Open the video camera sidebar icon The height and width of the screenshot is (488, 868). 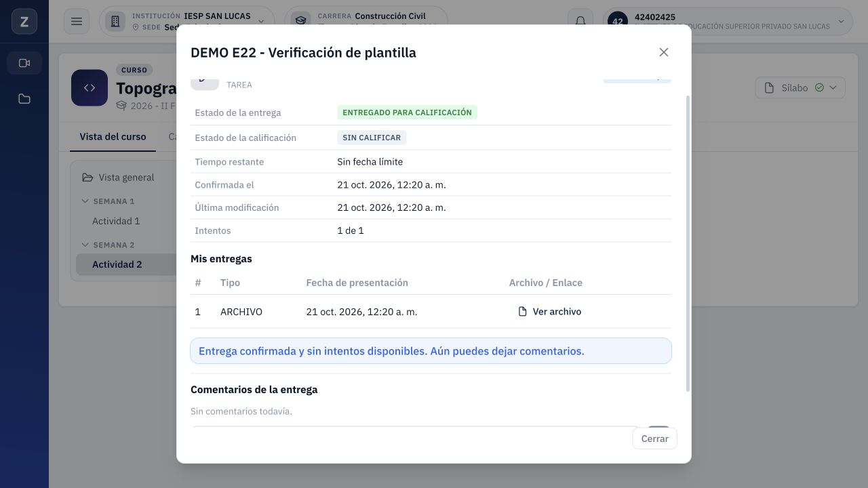click(x=24, y=63)
